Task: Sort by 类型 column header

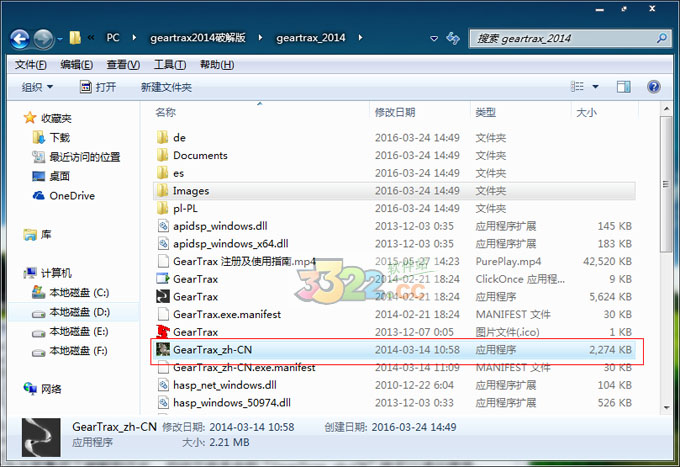Action: point(486,113)
